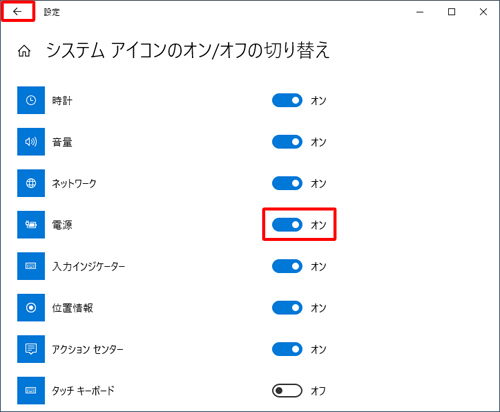The image size is (500, 412).
Task: Click the back arrow button
Action: point(17,12)
